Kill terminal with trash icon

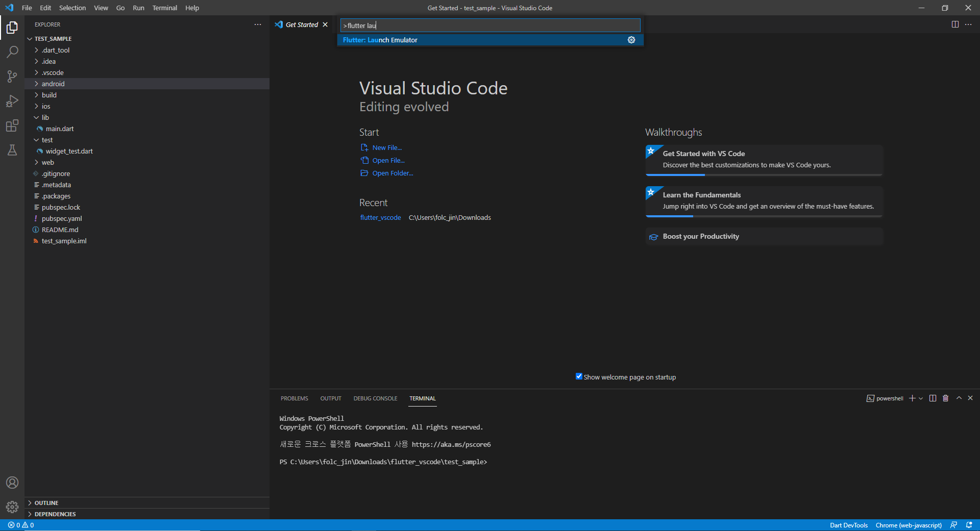[945, 398]
